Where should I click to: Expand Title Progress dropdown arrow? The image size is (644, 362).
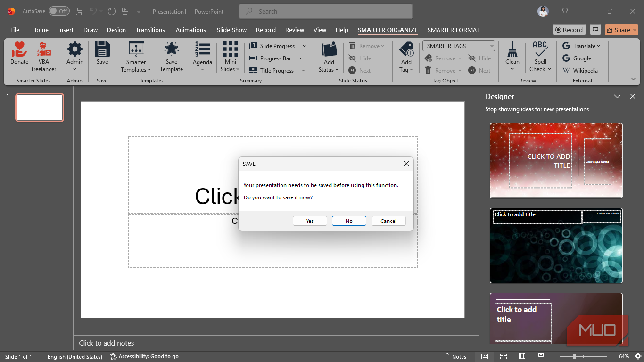(303, 71)
